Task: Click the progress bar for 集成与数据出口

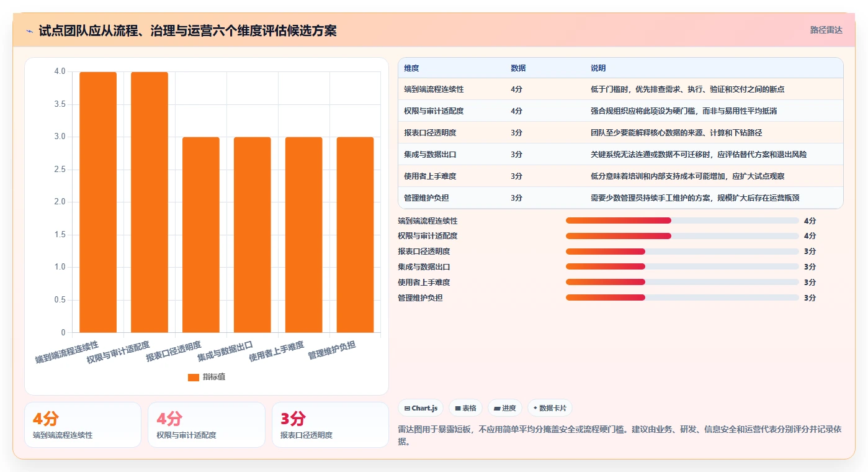Action: click(x=682, y=267)
